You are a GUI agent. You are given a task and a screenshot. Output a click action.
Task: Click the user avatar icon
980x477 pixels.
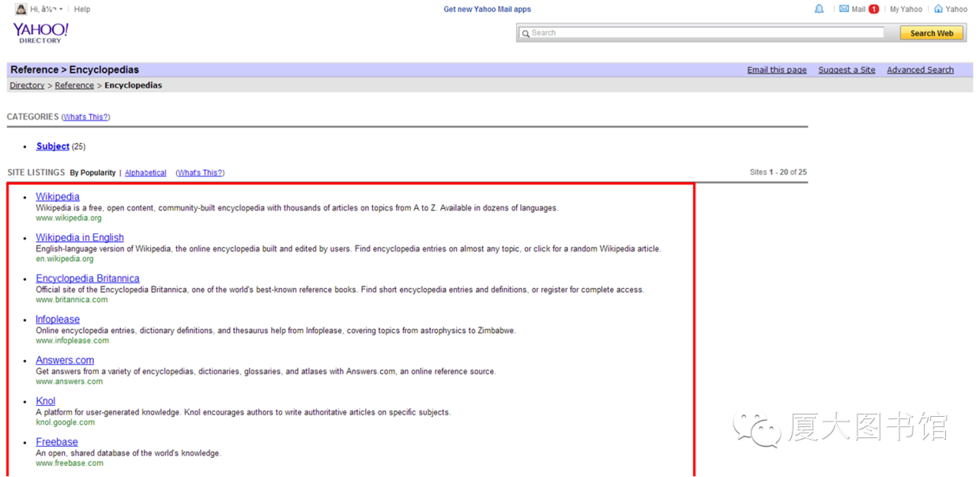pyautogui.click(x=21, y=9)
